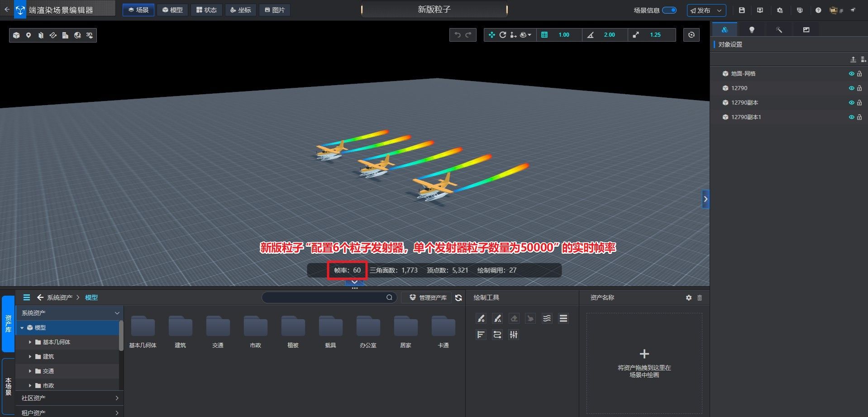868x417 pixels.
Task: Click the scale snap icon
Action: [636, 35]
